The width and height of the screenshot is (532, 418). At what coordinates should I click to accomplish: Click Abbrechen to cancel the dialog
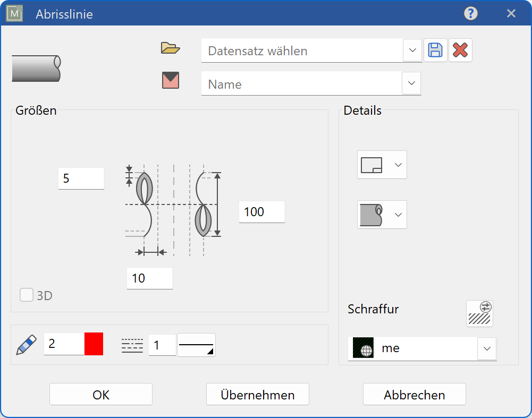pyautogui.click(x=415, y=395)
